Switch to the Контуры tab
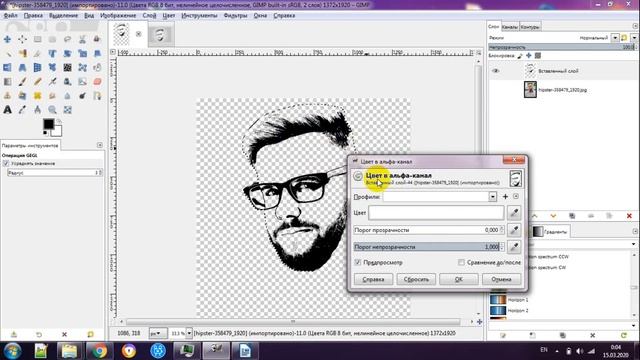This screenshot has height=360, width=640. tap(530, 27)
